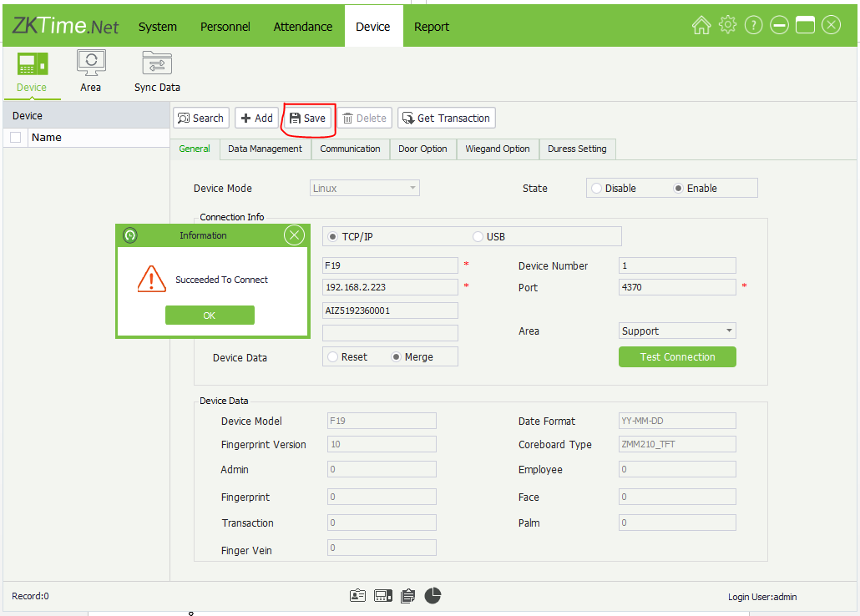Select the Disable state radio button
Viewport: 860px width, 616px height.
[596, 189]
